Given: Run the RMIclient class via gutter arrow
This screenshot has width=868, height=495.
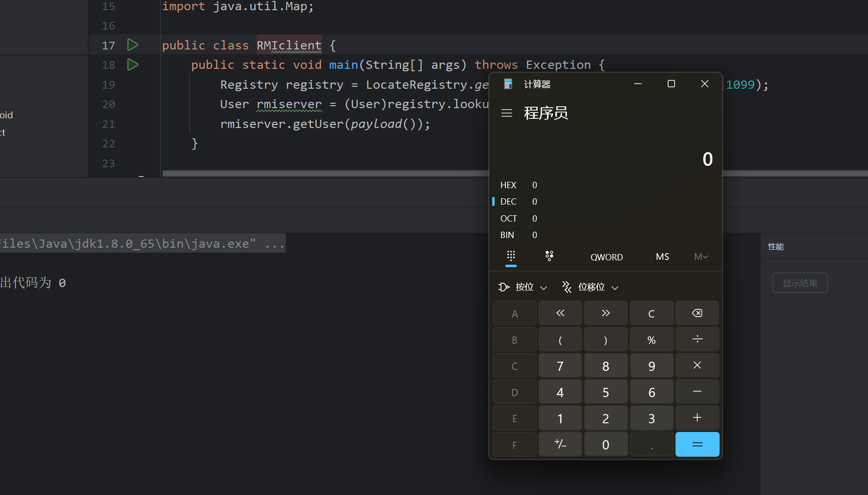Looking at the screenshot, I should [x=132, y=45].
